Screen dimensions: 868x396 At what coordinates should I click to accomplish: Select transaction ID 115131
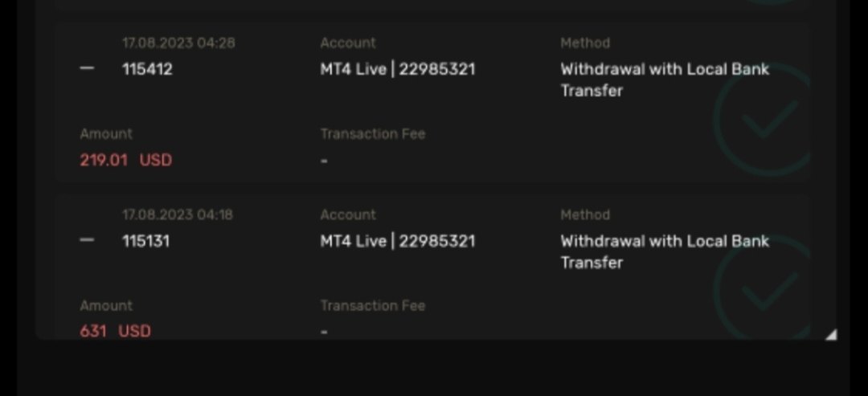[x=145, y=241]
